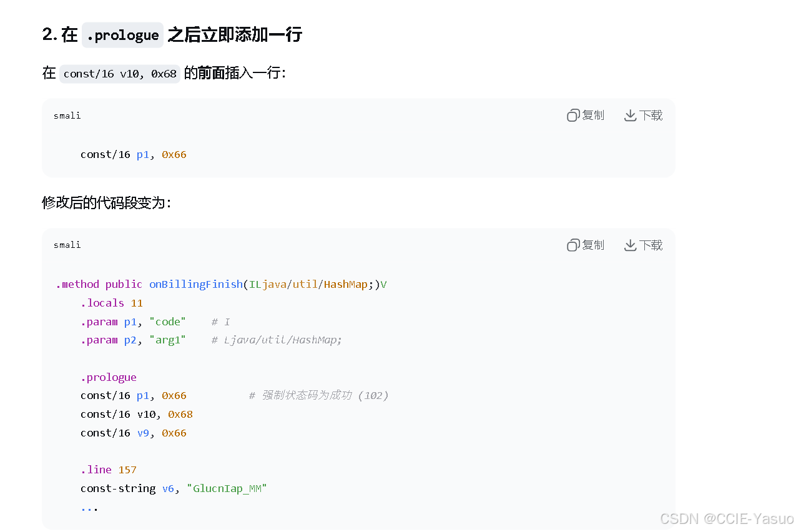Click the 复制 label in the first code block
The height and width of the screenshot is (532, 796).
[x=593, y=116]
